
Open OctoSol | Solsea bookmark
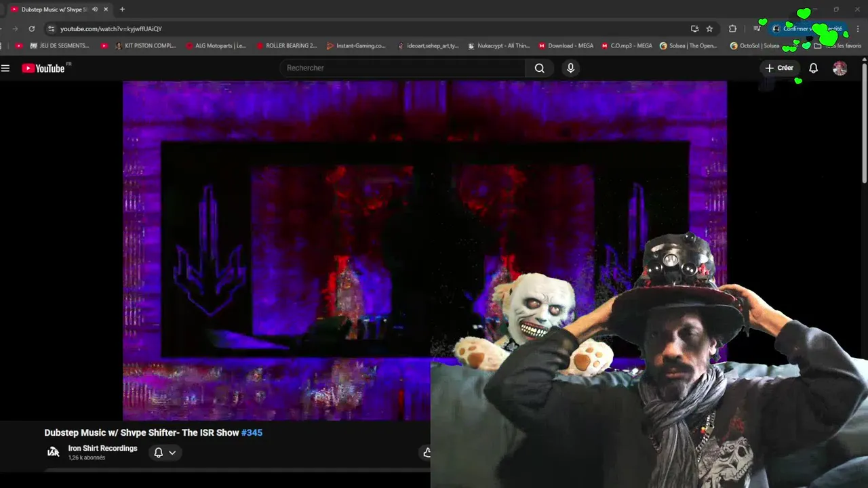point(755,46)
